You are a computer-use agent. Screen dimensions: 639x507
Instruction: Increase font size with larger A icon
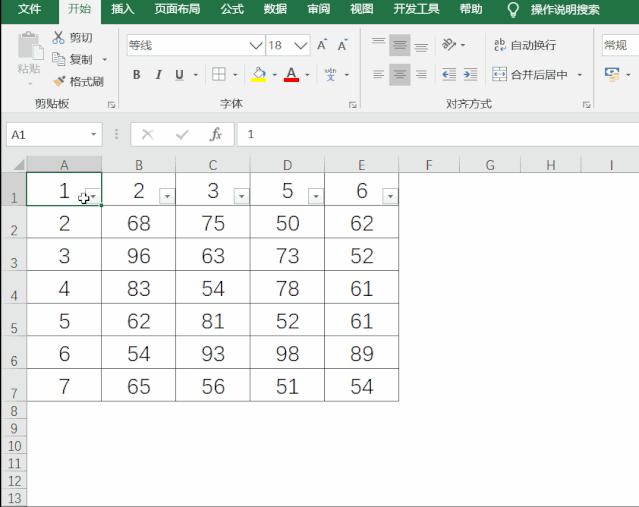(x=322, y=45)
